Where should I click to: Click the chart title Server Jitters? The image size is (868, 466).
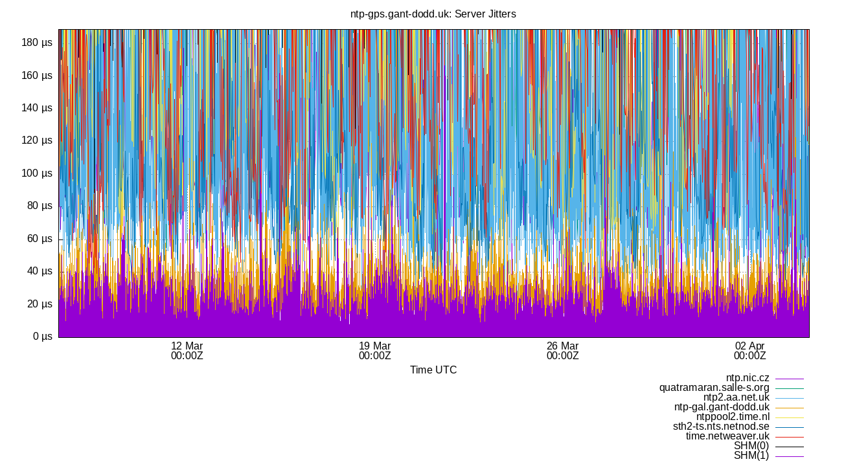click(x=434, y=14)
